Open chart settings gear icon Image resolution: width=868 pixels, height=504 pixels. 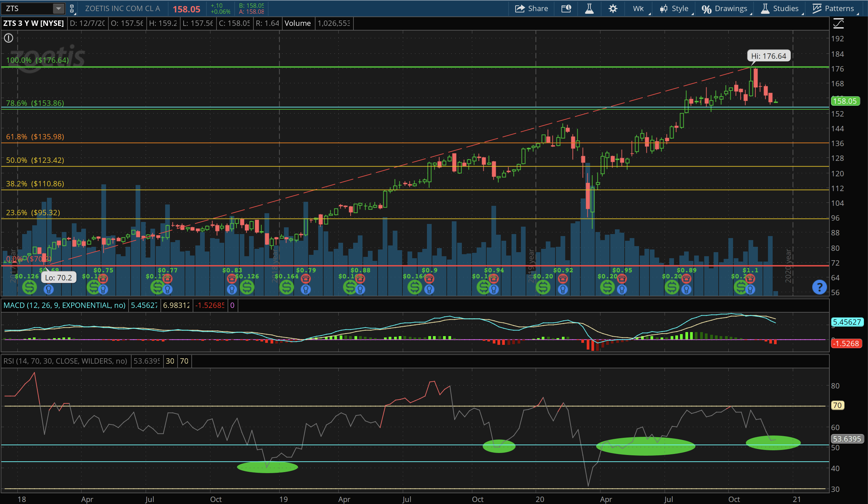(x=613, y=8)
